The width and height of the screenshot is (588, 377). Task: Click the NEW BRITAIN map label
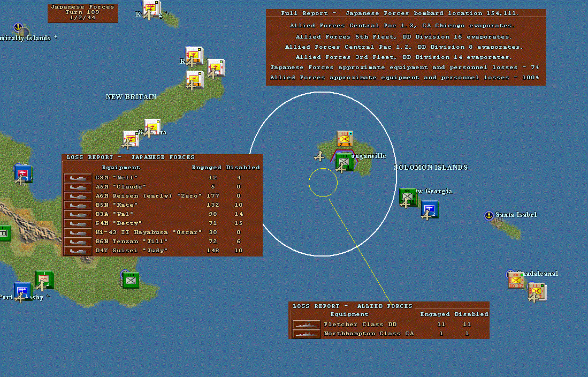click(131, 96)
